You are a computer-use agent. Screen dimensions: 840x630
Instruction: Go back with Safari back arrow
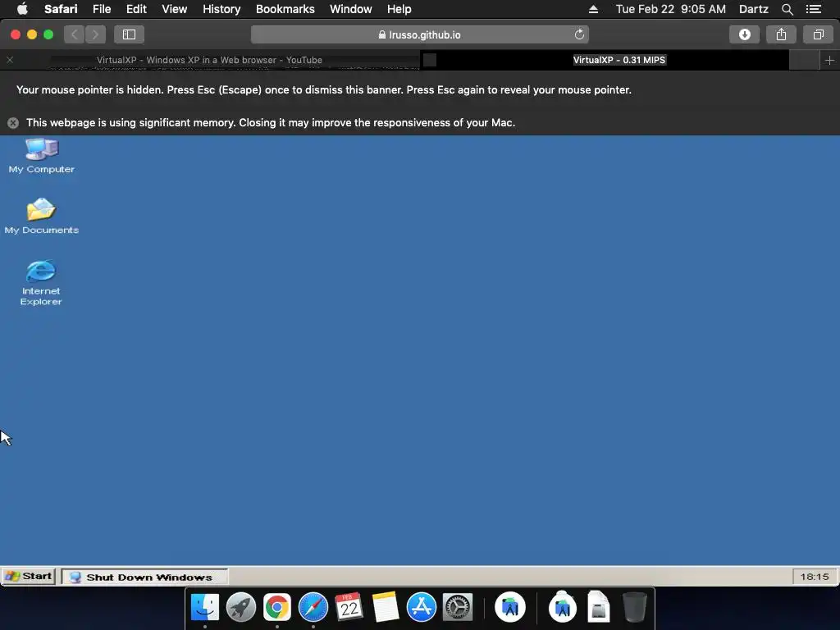tap(75, 34)
